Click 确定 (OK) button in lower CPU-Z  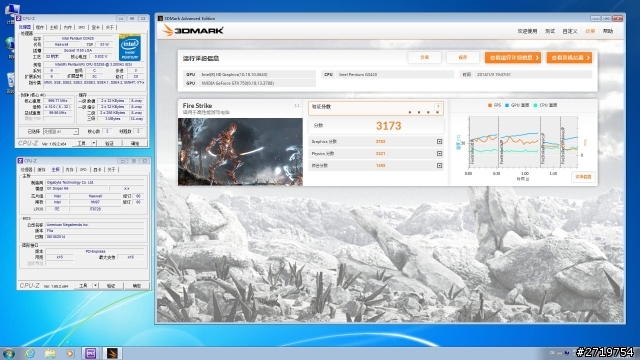137,286
